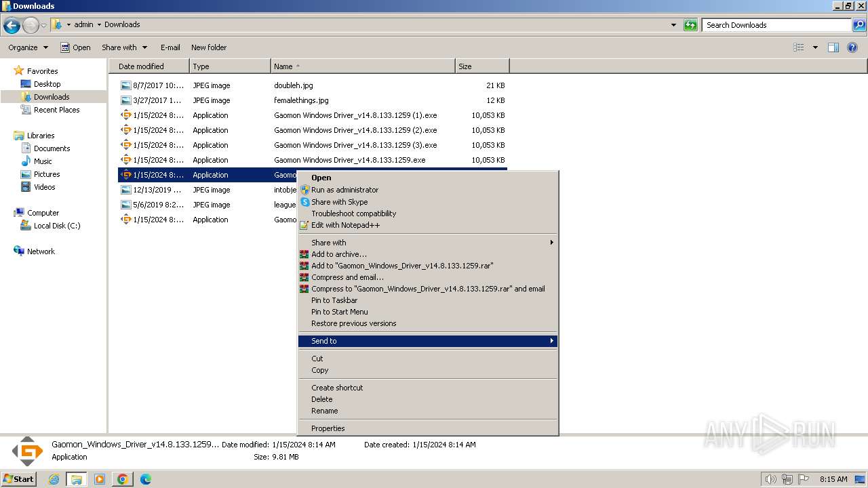Choose Copy in the context menu

[427, 370]
